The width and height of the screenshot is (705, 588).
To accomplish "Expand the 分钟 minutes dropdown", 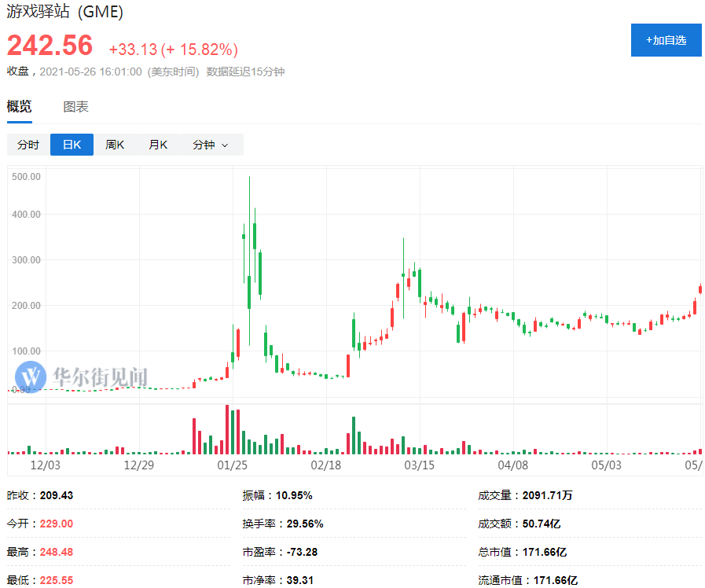I will (211, 145).
